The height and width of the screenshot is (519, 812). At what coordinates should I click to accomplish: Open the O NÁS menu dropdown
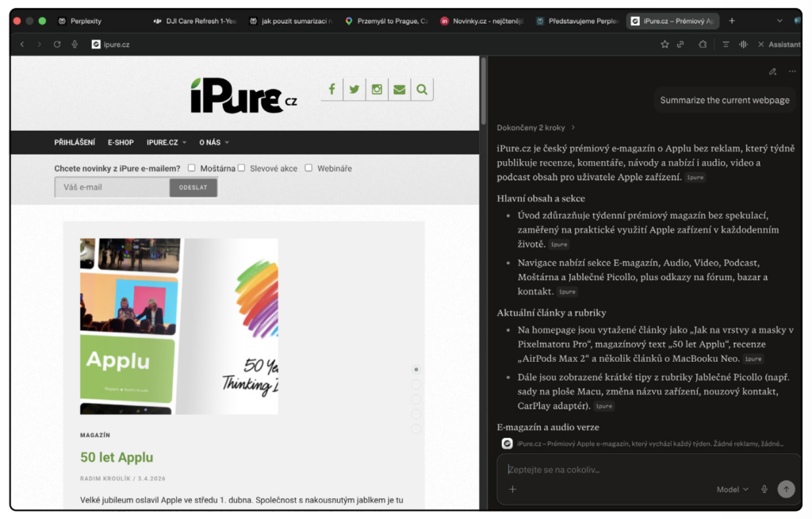pos(214,143)
